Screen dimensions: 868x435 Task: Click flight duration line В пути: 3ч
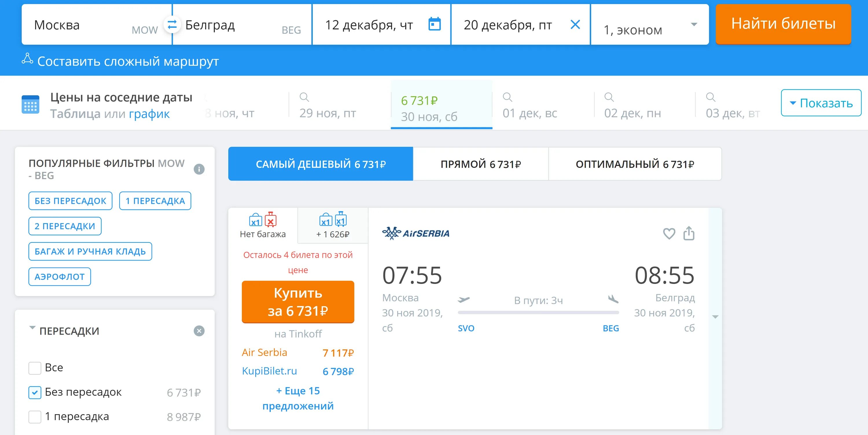point(538,313)
